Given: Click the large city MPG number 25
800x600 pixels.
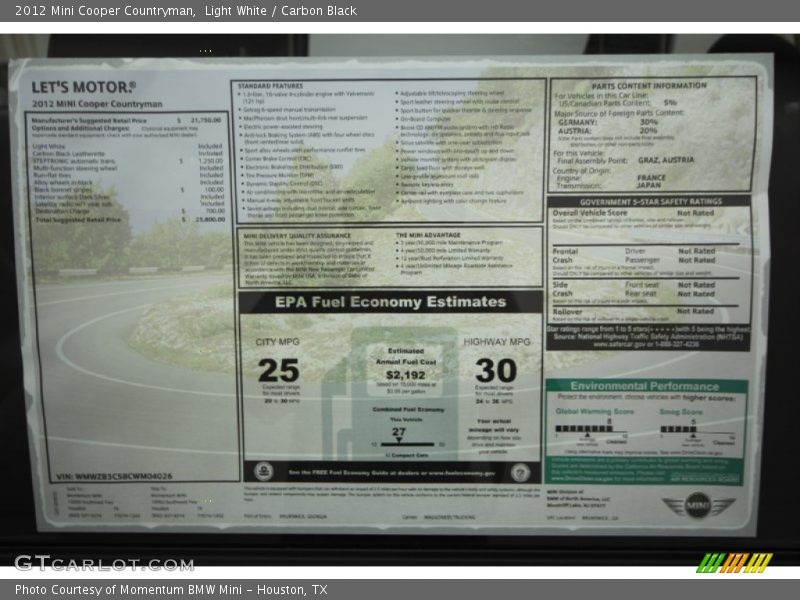Looking at the screenshot, I should (x=278, y=370).
